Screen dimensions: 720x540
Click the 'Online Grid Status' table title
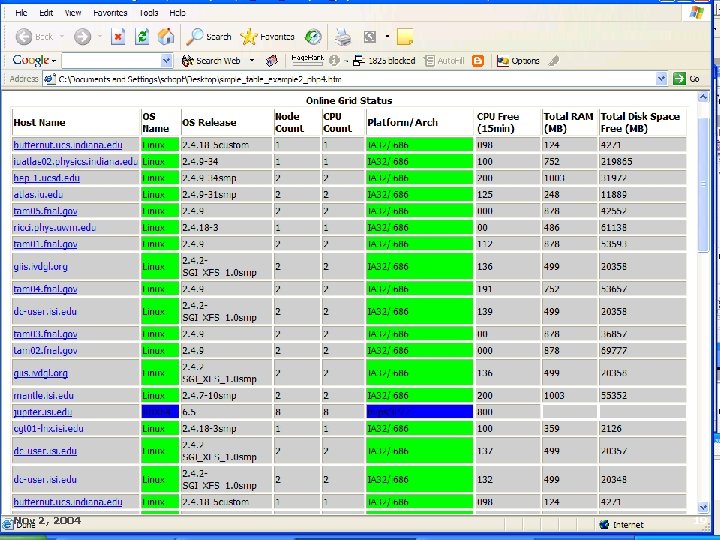[x=349, y=101]
